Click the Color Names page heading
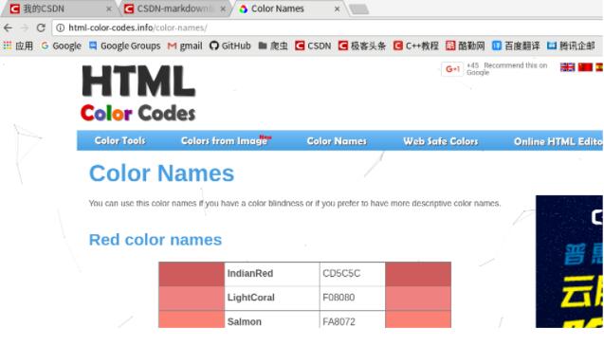Viewport: 604px width, 364px height. point(161,173)
